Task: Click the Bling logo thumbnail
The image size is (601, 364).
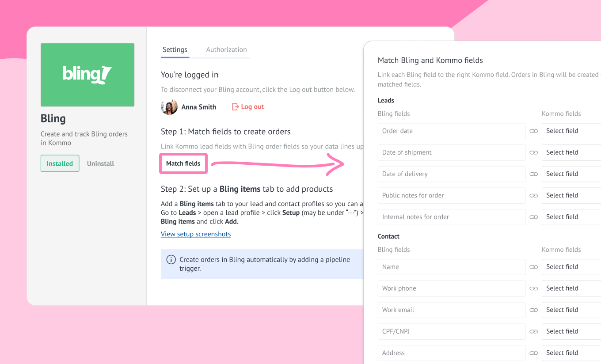Action: tap(87, 75)
